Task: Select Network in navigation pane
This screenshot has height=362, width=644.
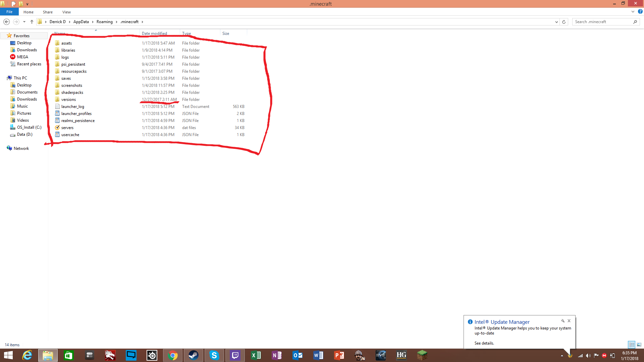Action: [x=21, y=148]
